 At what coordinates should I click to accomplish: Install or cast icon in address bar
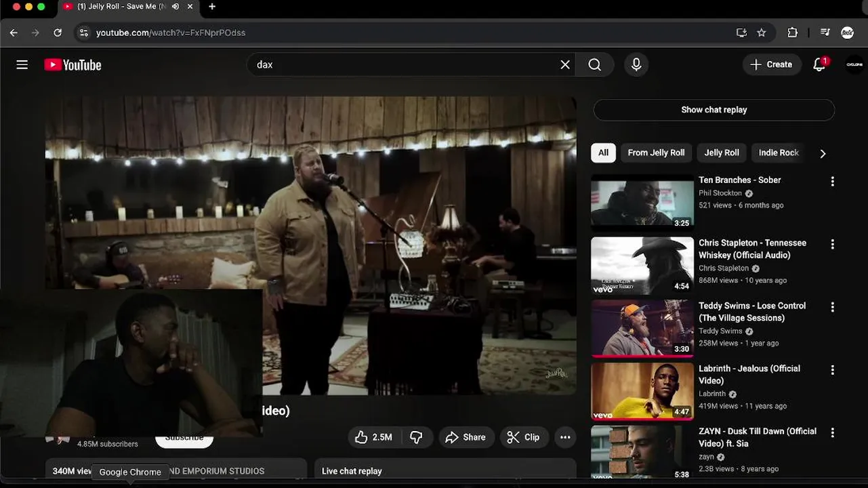point(741,33)
